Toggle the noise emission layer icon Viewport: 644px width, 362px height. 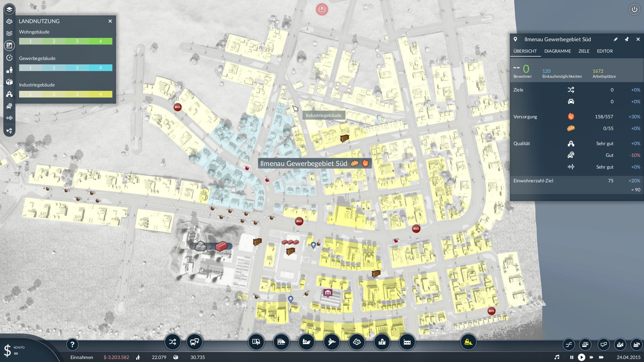pyautogui.click(x=9, y=118)
